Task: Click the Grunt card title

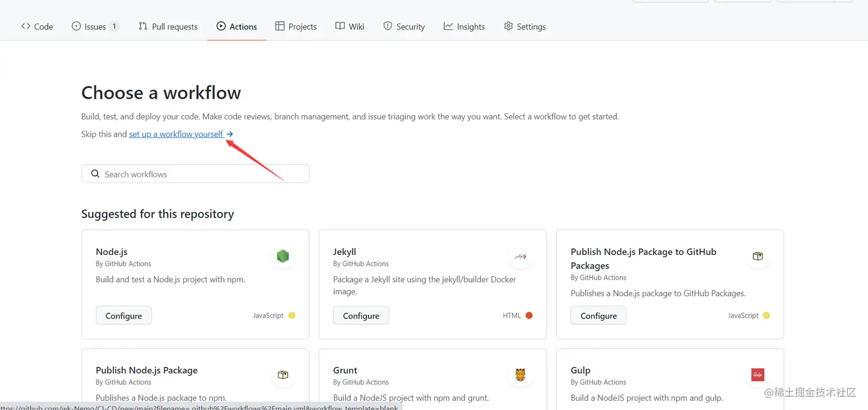Action: (345, 370)
